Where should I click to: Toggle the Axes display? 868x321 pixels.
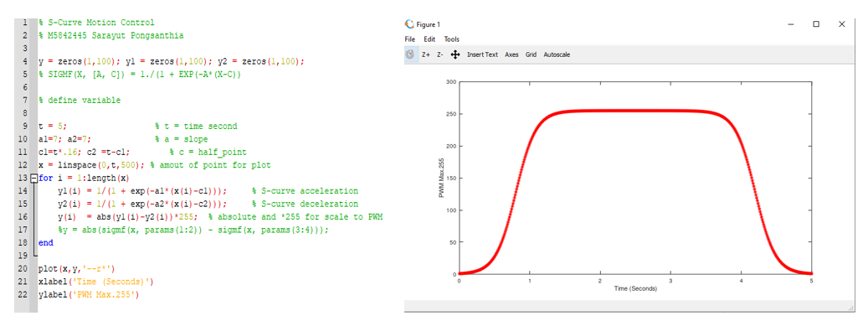[x=511, y=54]
